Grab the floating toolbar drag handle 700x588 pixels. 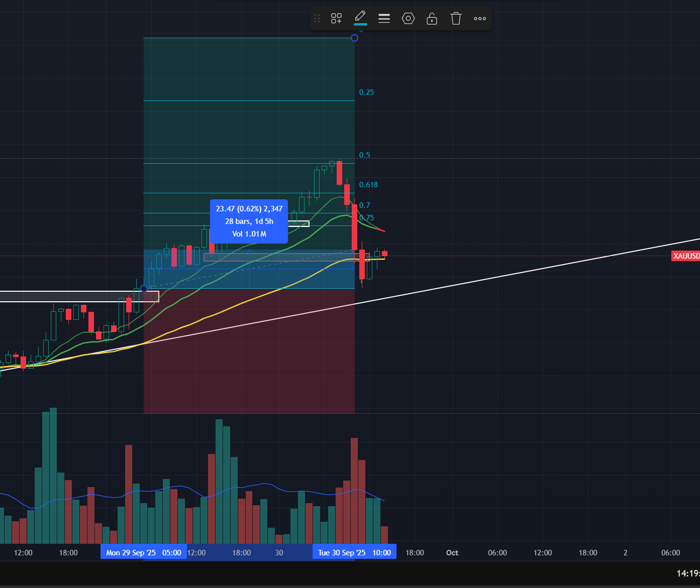click(x=317, y=19)
